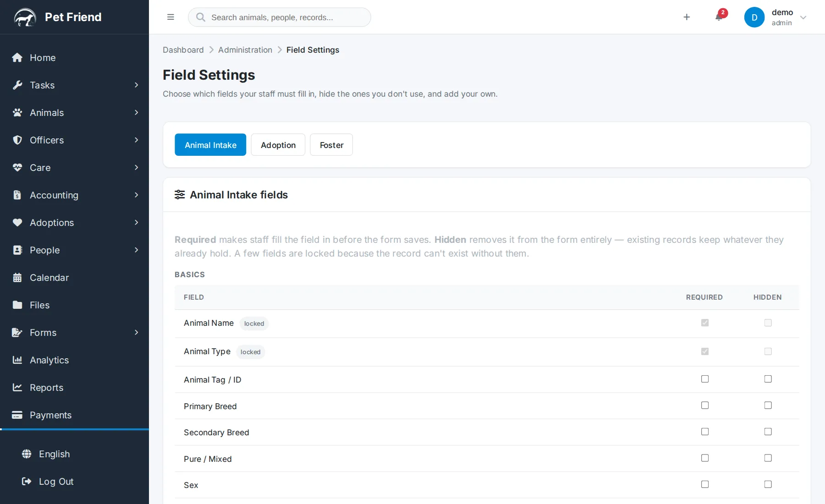This screenshot has height=504, width=825.
Task: Click the plus add icon in header
Action: [x=687, y=17]
